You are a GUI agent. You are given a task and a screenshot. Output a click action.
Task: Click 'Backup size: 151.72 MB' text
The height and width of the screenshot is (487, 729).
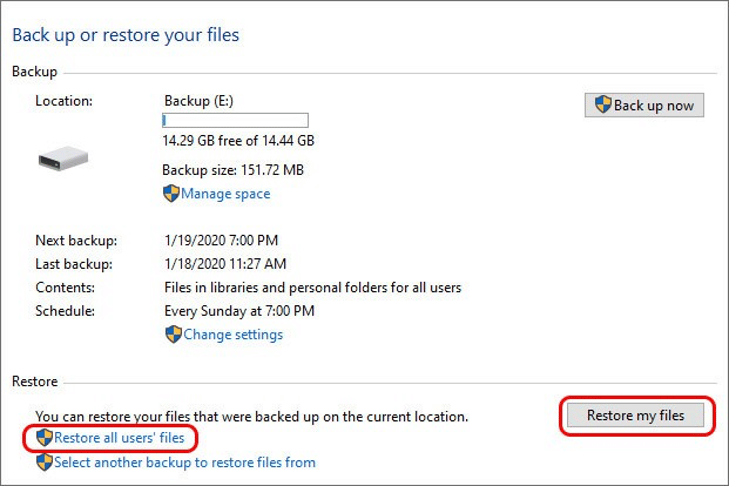[233, 170]
